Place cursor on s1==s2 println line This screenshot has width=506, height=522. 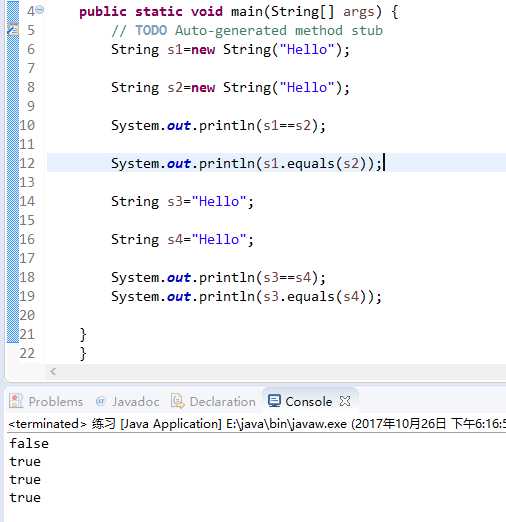click(x=218, y=126)
